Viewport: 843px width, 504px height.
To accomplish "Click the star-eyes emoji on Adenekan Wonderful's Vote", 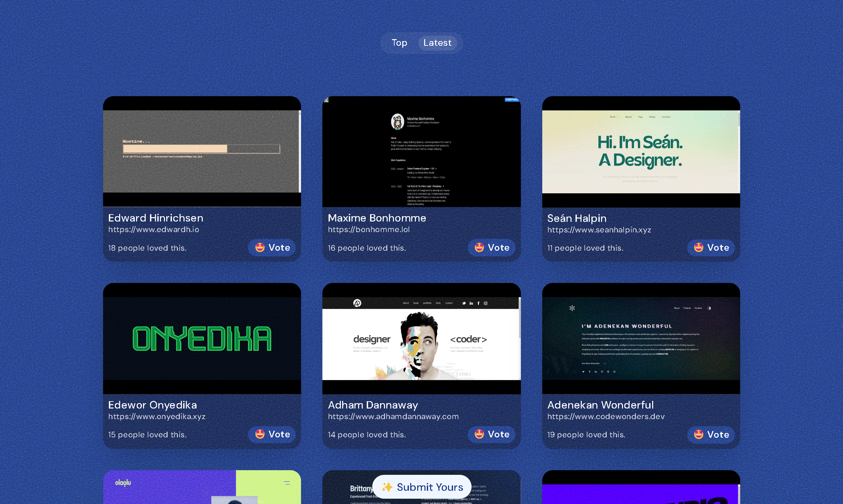I will tap(699, 434).
